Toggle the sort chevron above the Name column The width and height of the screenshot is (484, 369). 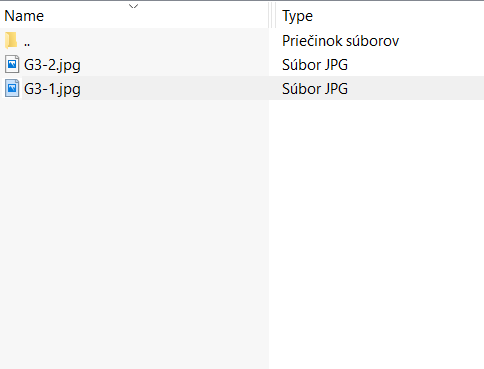[x=133, y=6]
